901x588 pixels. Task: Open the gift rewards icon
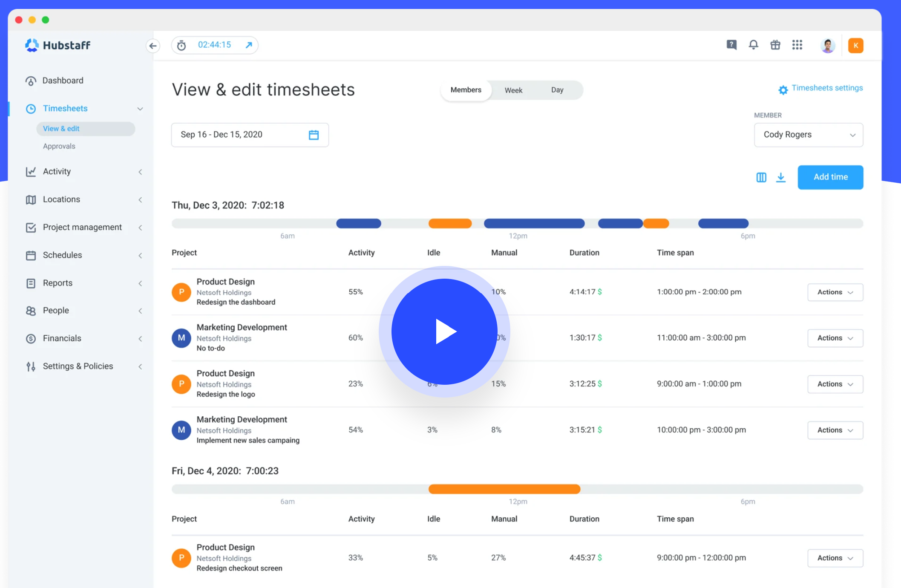[x=775, y=45]
